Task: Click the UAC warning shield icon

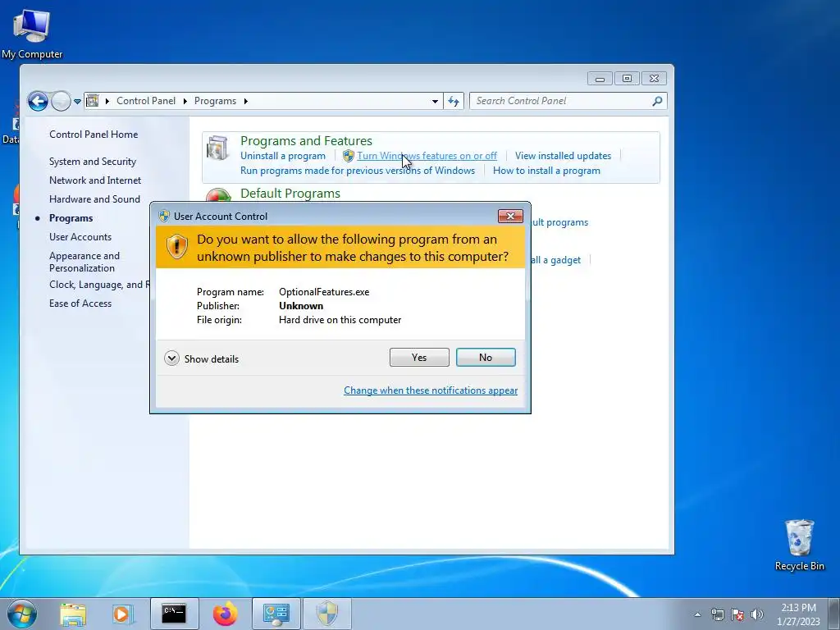Action: [x=177, y=246]
